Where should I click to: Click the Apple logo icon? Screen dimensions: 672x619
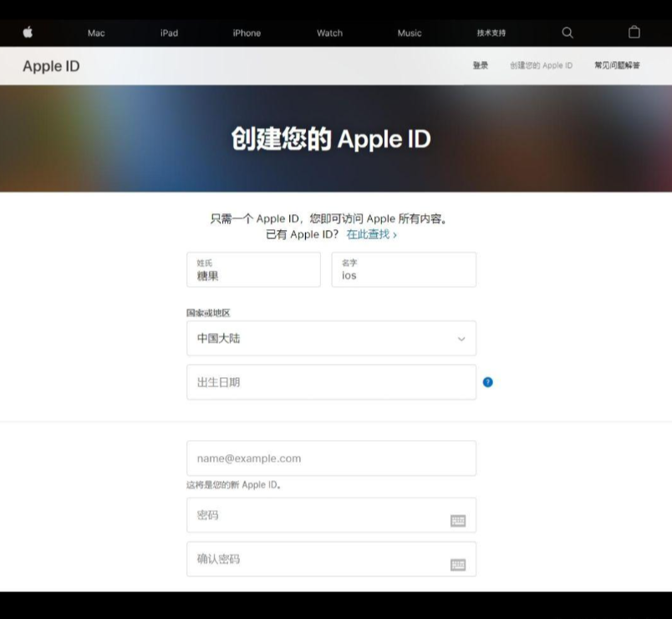point(28,33)
